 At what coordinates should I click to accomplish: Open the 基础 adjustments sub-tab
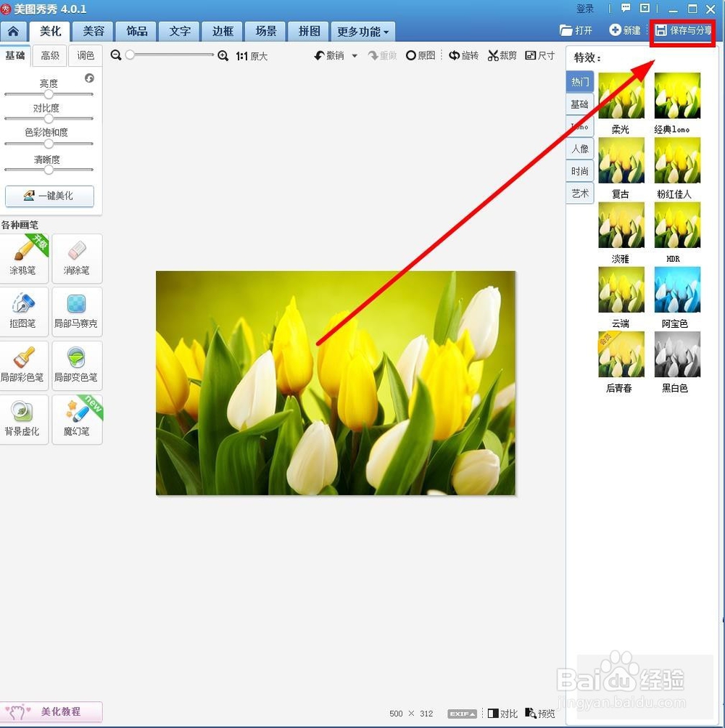pyautogui.click(x=14, y=56)
